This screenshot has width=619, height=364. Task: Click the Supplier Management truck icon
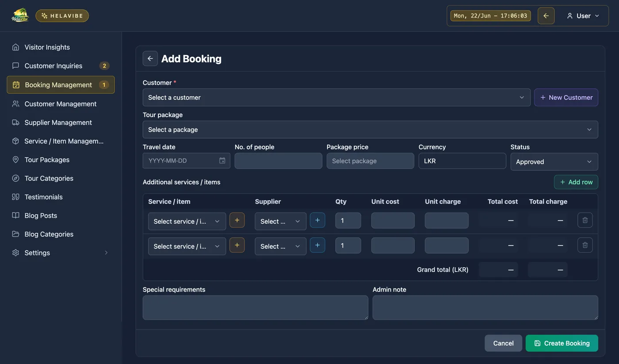pos(15,122)
